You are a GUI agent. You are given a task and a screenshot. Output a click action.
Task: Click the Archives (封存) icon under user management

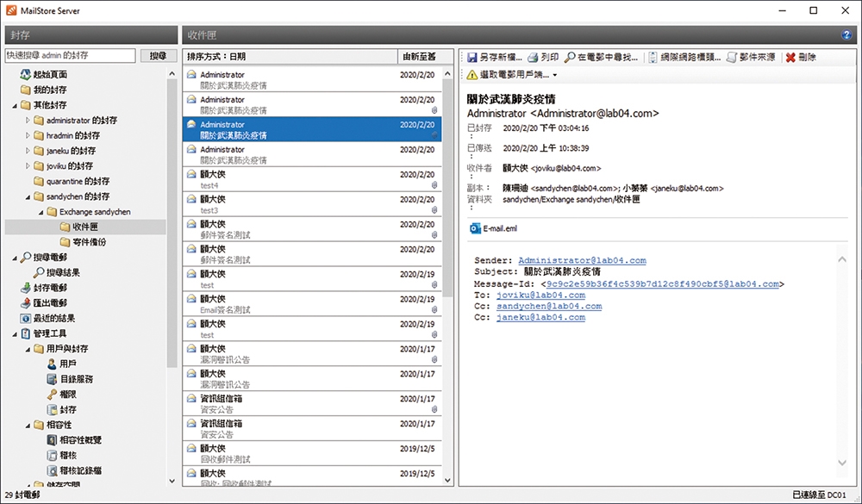tap(52, 410)
